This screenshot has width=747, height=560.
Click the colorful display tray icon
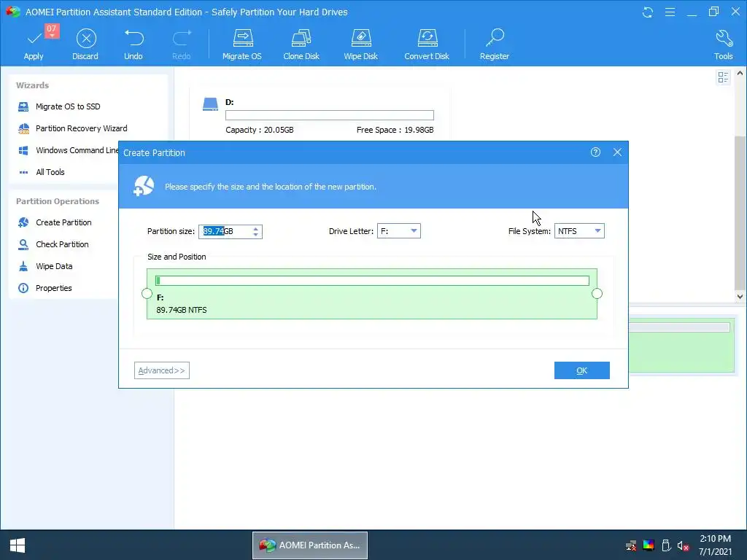click(x=649, y=545)
